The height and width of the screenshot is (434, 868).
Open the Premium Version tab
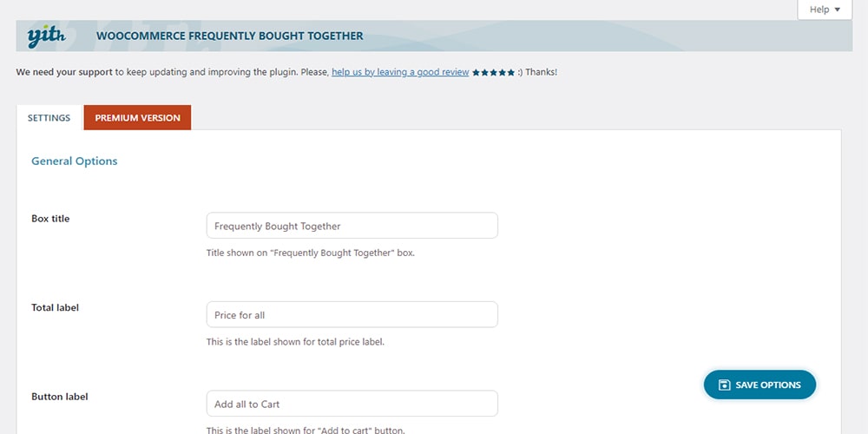[137, 117]
